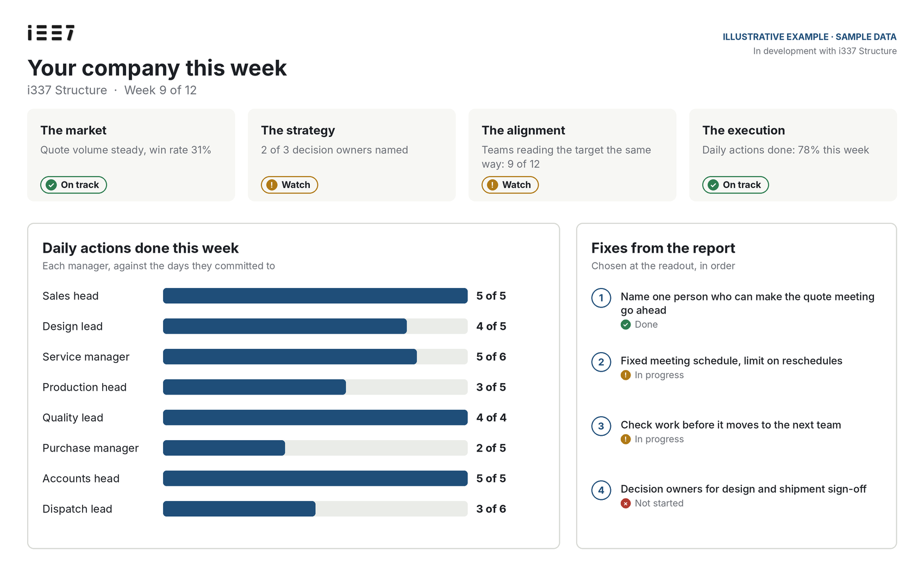Click the Production head progress bar

[x=315, y=387]
